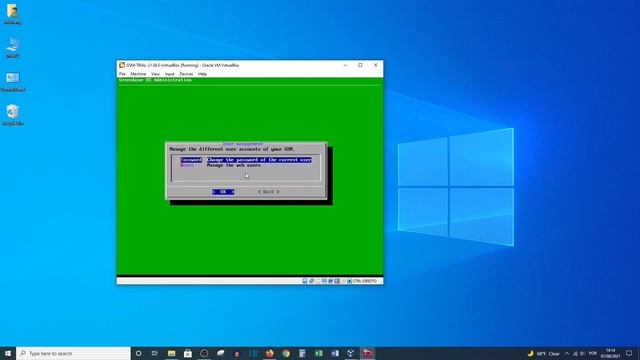Open the Devices menu in VirtualBox
Viewport: 640px width, 360px height.
pos(186,74)
